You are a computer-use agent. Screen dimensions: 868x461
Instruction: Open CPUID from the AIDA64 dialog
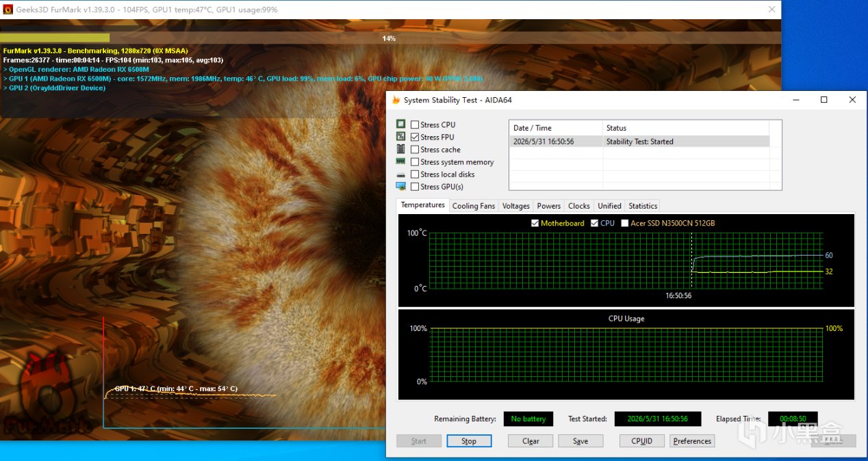tap(641, 441)
